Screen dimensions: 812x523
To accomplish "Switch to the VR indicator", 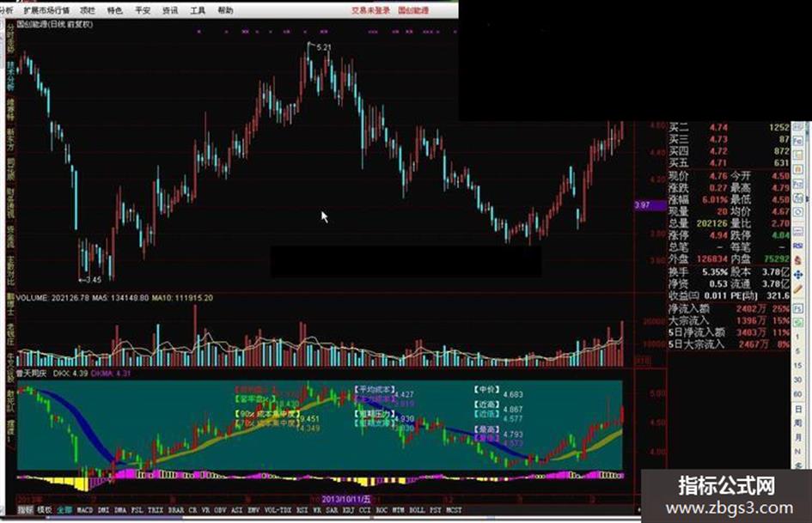I will click(x=205, y=510).
